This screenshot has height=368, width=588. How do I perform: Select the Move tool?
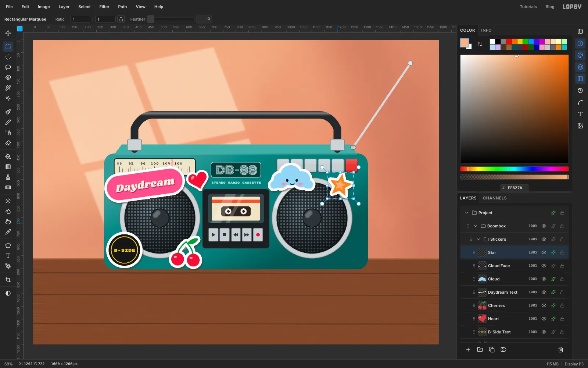[8, 33]
